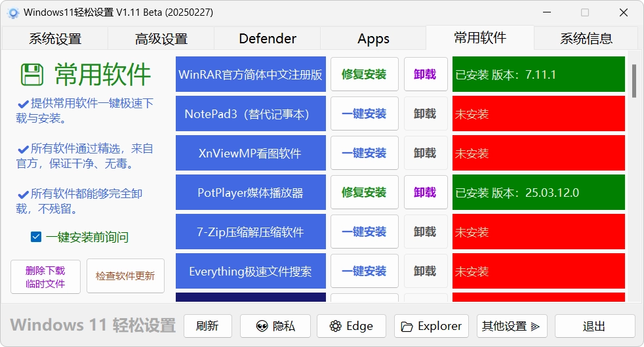The width and height of the screenshot is (644, 347).
Task: Open the Explorer settings button
Action: (431, 326)
